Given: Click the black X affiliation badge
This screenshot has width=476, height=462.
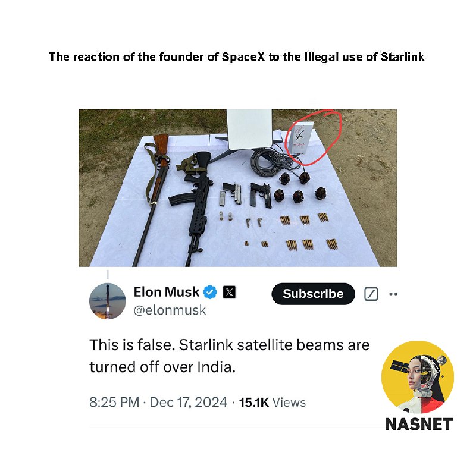Looking at the screenshot, I should click(x=229, y=293).
